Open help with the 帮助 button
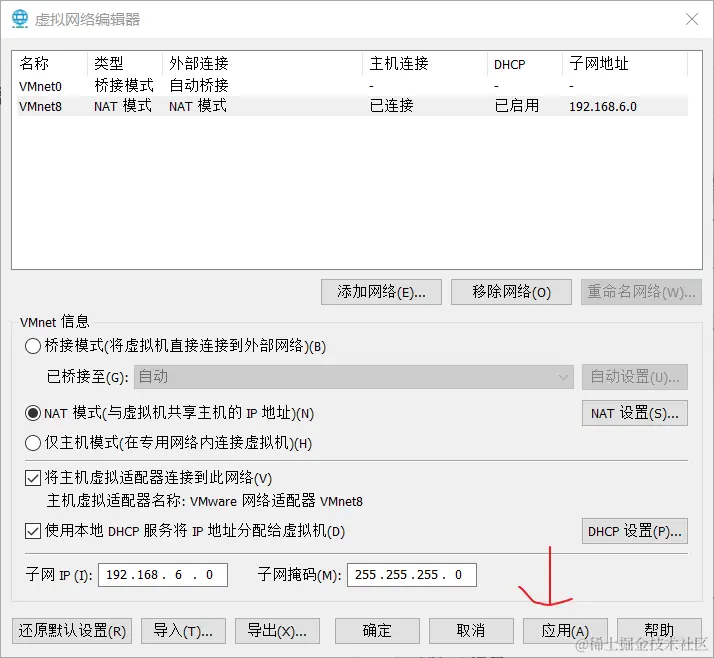 659,631
